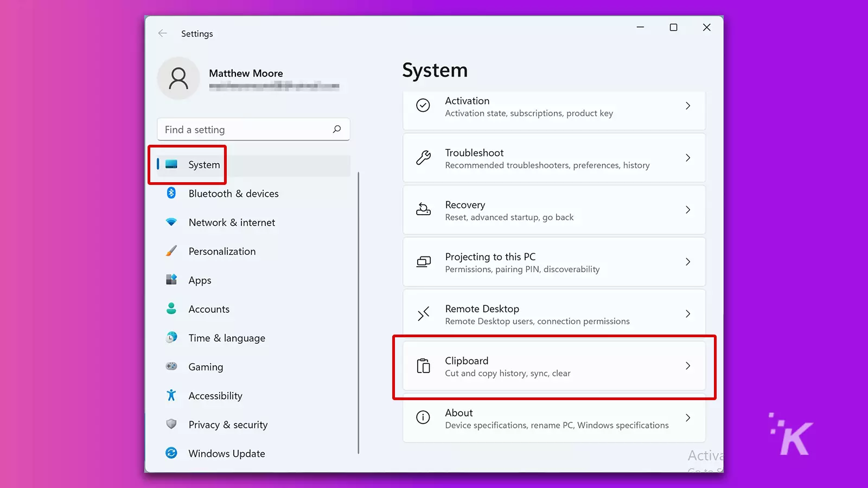Click the Privacy shield icon
The image size is (868, 488).
pos(171,424)
